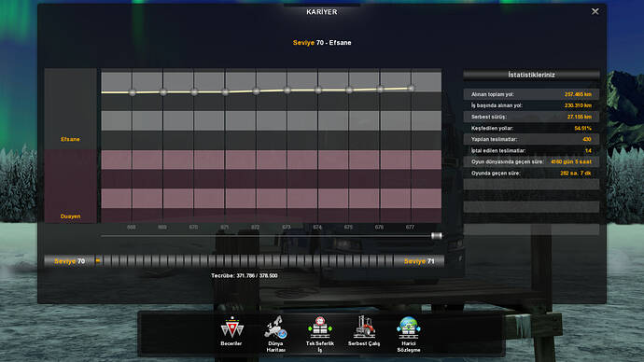Viewport: 644px width, 362px height.
Task: Select the graph data point above 676
Action: pyautogui.click(x=380, y=89)
